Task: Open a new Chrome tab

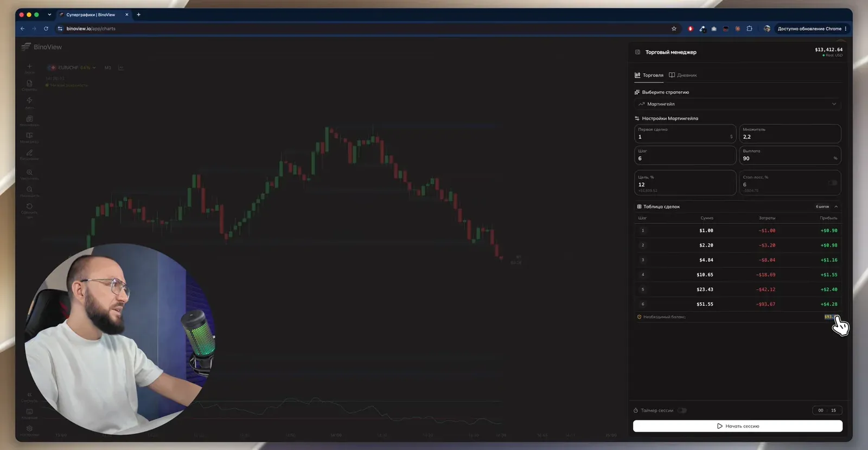Action: pyautogui.click(x=138, y=15)
